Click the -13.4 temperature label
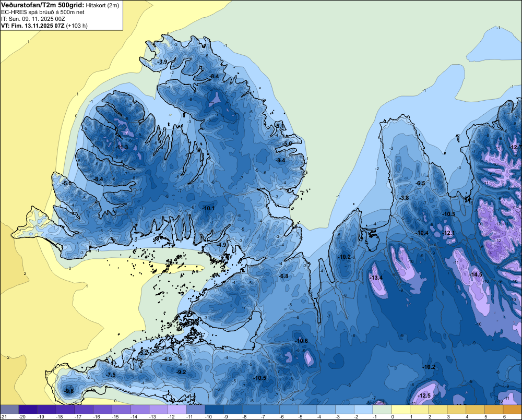Viewport: 522px width, 420px height. point(376,278)
